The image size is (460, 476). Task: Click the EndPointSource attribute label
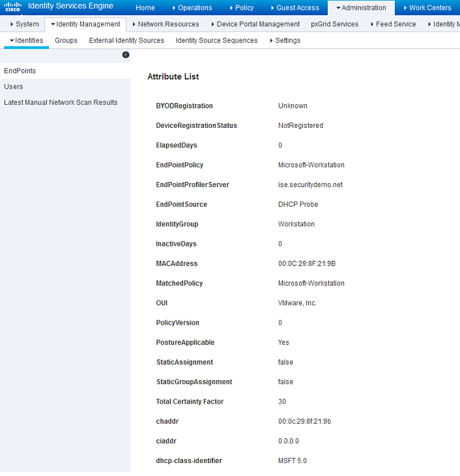pos(181,205)
